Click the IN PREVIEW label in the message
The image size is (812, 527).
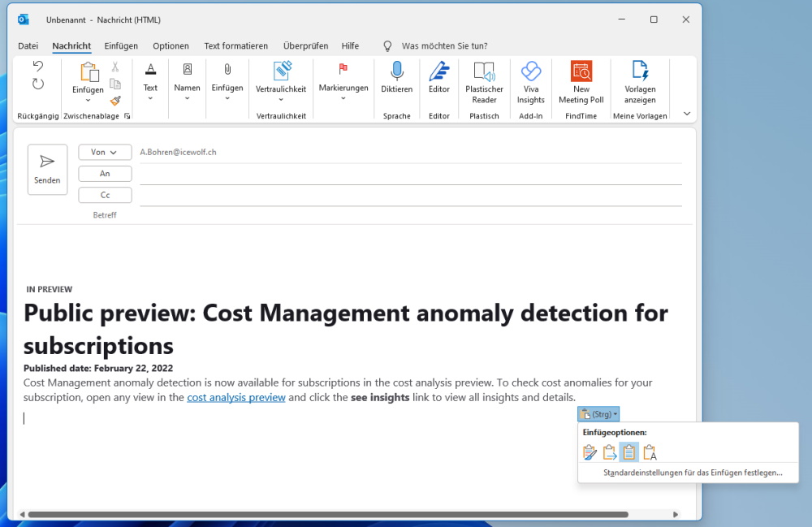(x=50, y=289)
